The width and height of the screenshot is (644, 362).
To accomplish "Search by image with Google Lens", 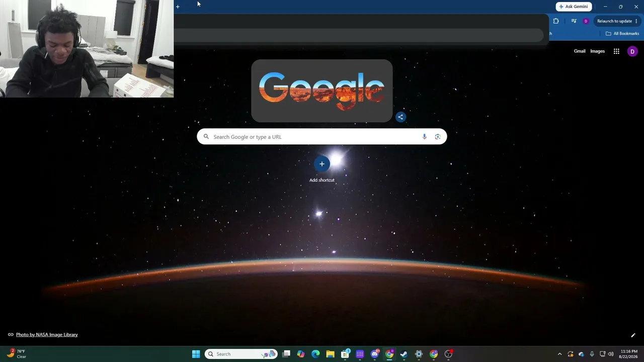I will pyautogui.click(x=438, y=137).
